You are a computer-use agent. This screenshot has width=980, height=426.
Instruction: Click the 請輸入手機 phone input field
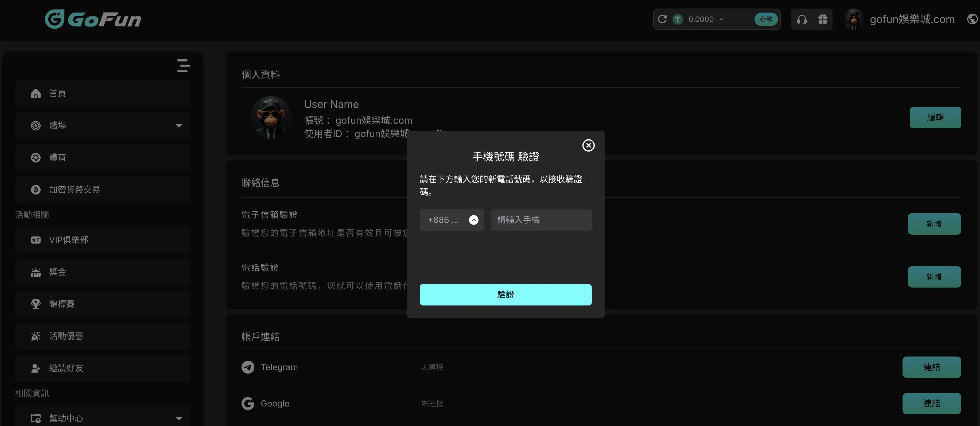point(540,220)
